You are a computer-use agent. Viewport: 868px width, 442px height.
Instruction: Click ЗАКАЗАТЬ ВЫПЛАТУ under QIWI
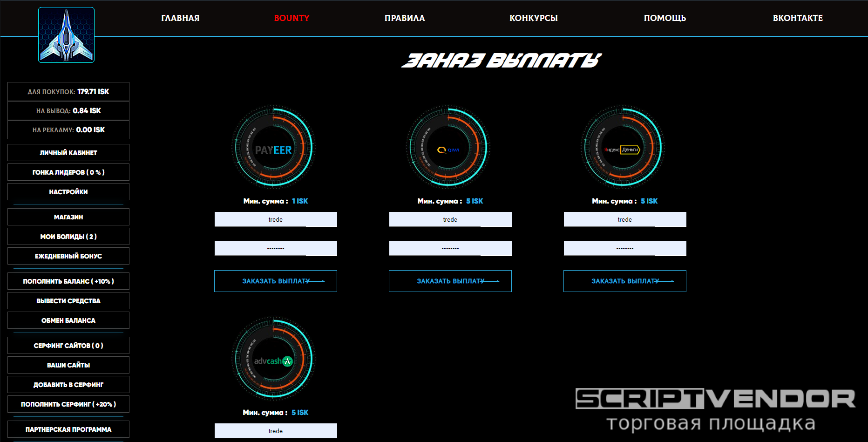[x=450, y=281]
